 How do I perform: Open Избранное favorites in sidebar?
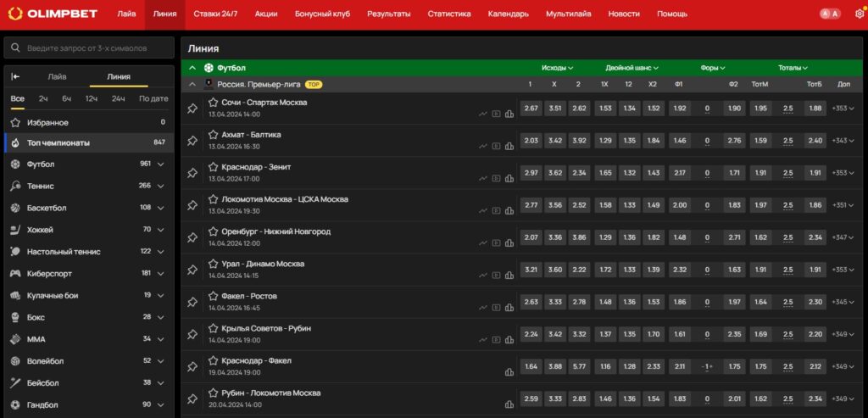[88, 122]
